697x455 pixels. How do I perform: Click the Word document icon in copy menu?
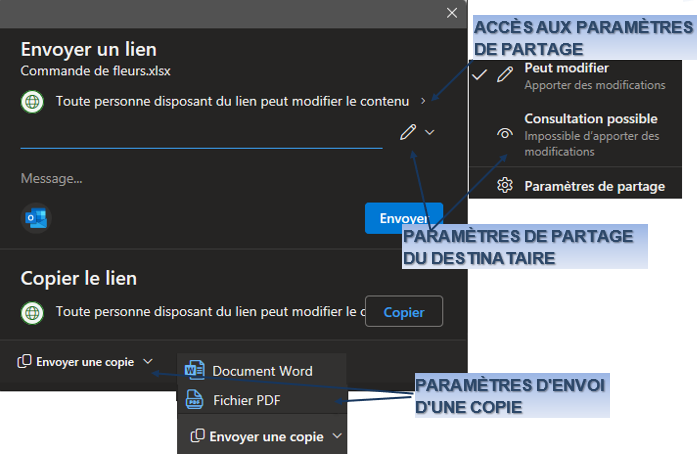click(x=195, y=371)
